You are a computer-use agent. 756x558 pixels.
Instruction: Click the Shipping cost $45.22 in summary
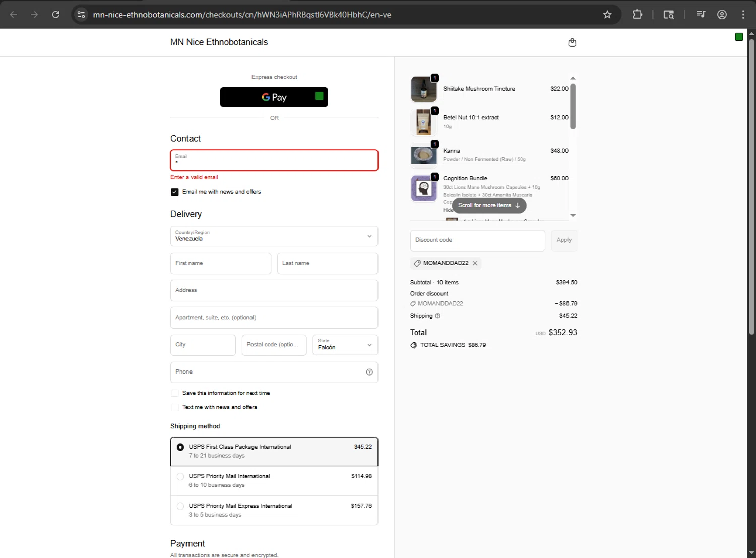[x=568, y=316]
